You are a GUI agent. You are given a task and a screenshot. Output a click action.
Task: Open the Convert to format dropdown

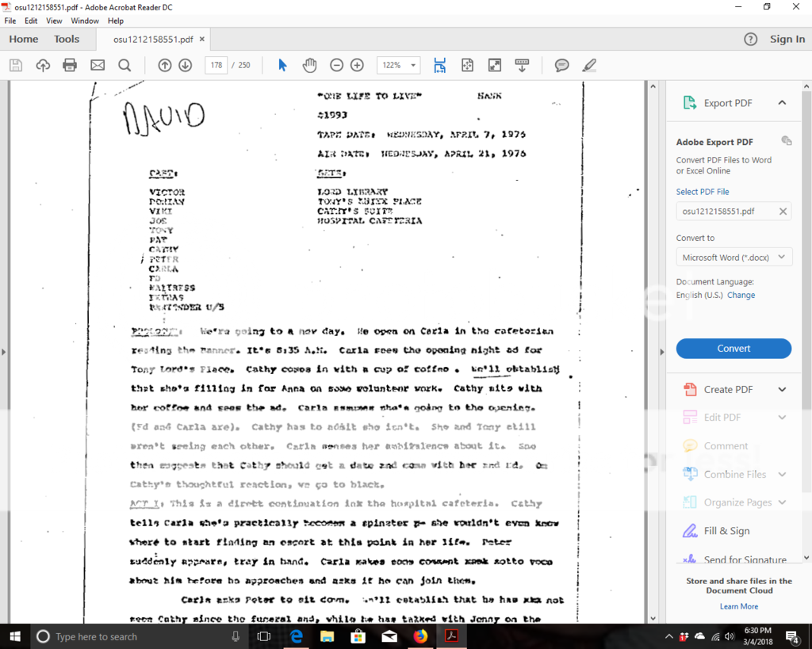(x=733, y=256)
